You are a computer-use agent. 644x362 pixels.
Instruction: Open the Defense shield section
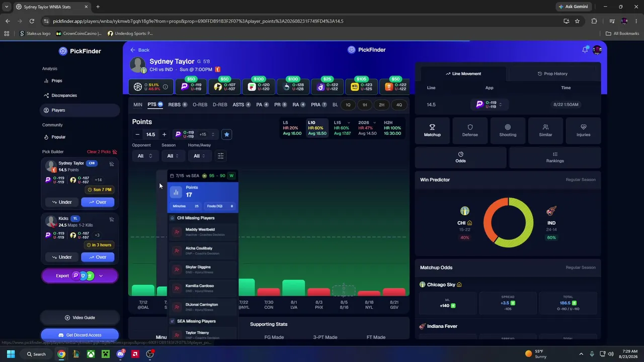[x=470, y=130]
